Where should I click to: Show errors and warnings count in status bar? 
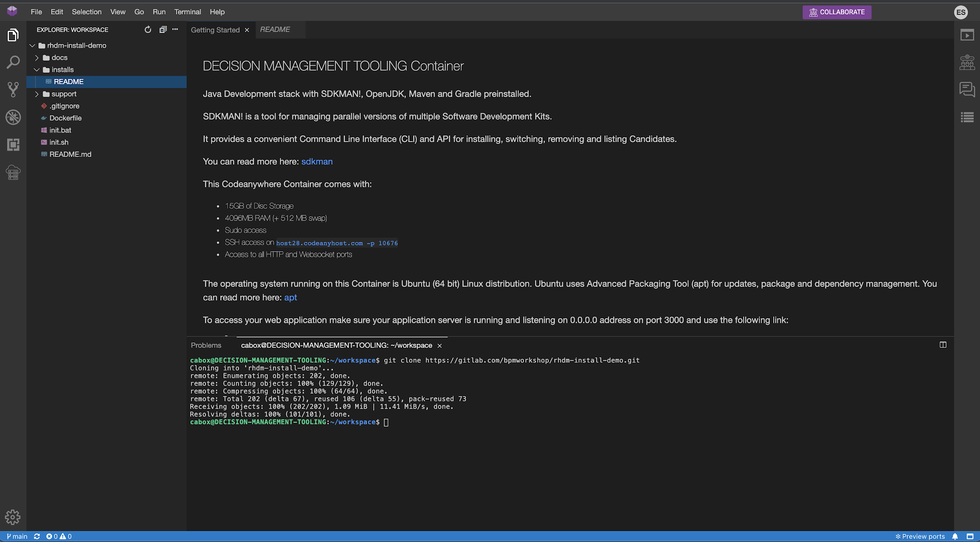pyautogui.click(x=59, y=537)
